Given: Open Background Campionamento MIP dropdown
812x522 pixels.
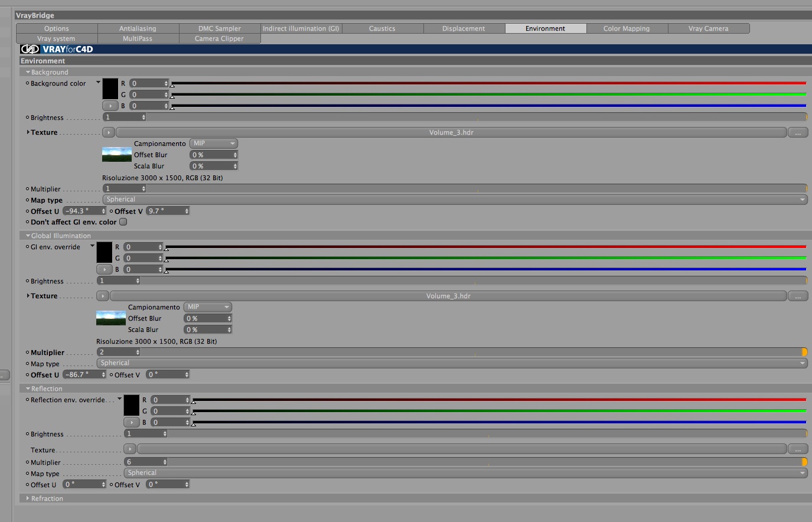Looking at the screenshot, I should pos(214,143).
